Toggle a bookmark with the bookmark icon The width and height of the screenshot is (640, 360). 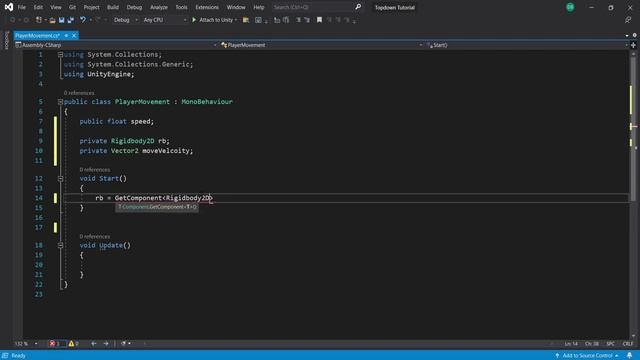click(x=319, y=20)
